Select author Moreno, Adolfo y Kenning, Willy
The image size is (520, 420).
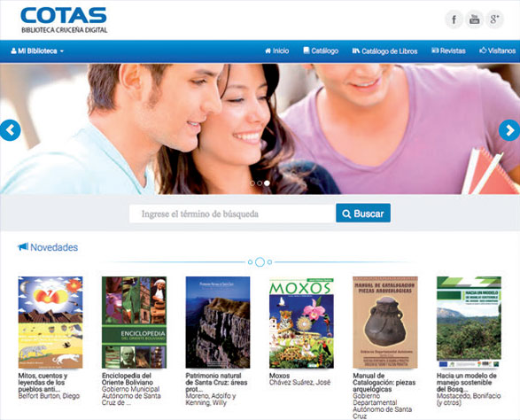[211, 400]
